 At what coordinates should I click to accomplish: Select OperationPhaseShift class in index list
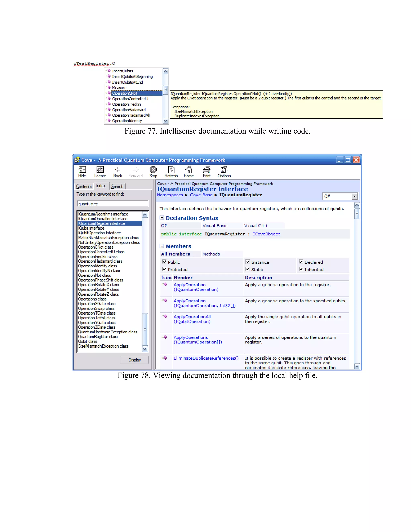coord(101,280)
